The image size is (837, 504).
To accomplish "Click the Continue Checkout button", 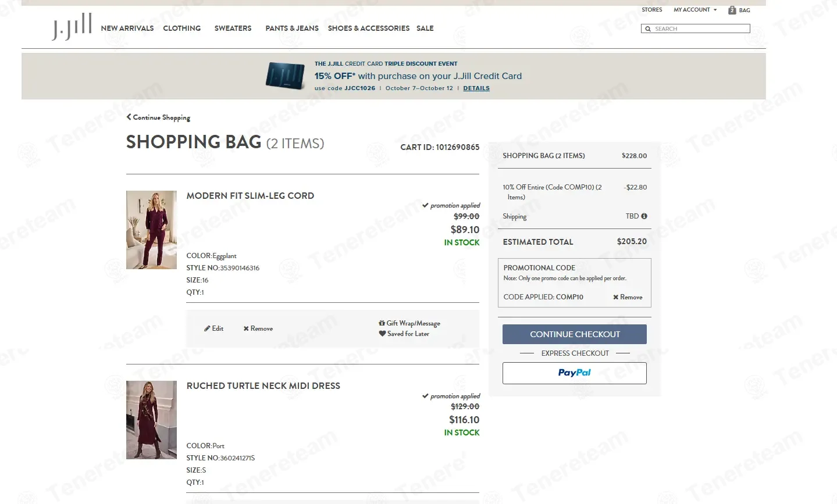I will pos(575,334).
